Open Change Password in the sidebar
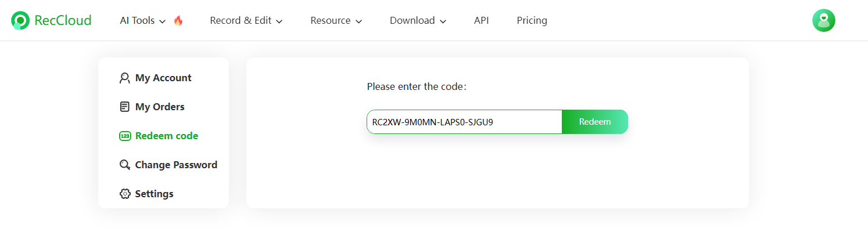The image size is (868, 250). click(x=176, y=165)
